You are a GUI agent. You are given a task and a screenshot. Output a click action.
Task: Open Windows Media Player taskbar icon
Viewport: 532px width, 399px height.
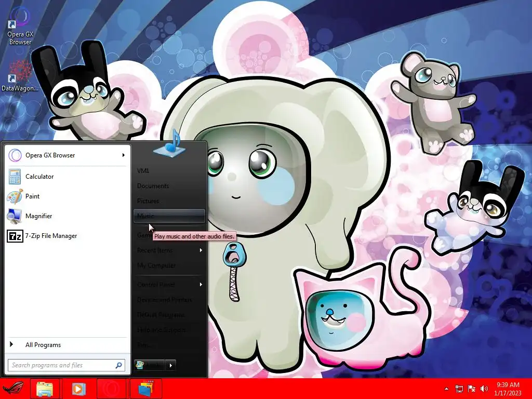78,389
